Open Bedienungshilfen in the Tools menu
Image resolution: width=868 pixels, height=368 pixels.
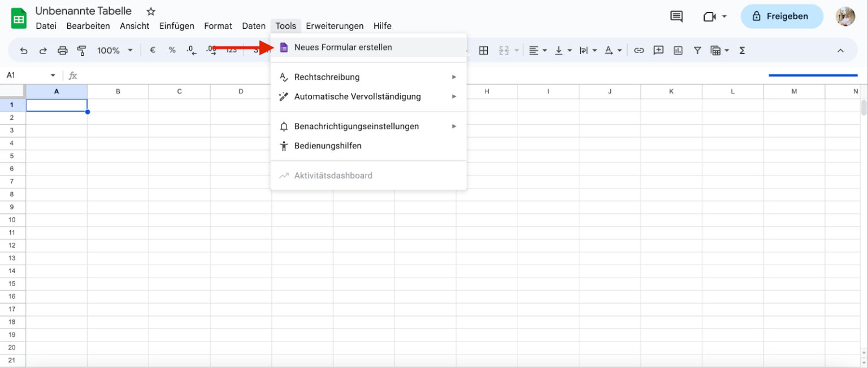pyautogui.click(x=327, y=146)
